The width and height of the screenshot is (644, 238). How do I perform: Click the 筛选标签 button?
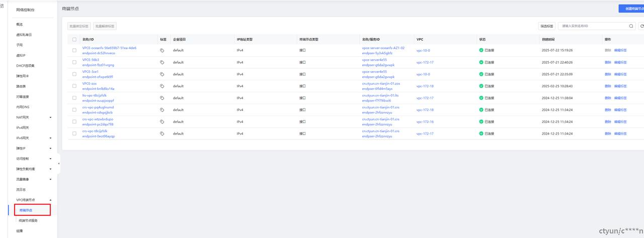pyautogui.click(x=547, y=26)
